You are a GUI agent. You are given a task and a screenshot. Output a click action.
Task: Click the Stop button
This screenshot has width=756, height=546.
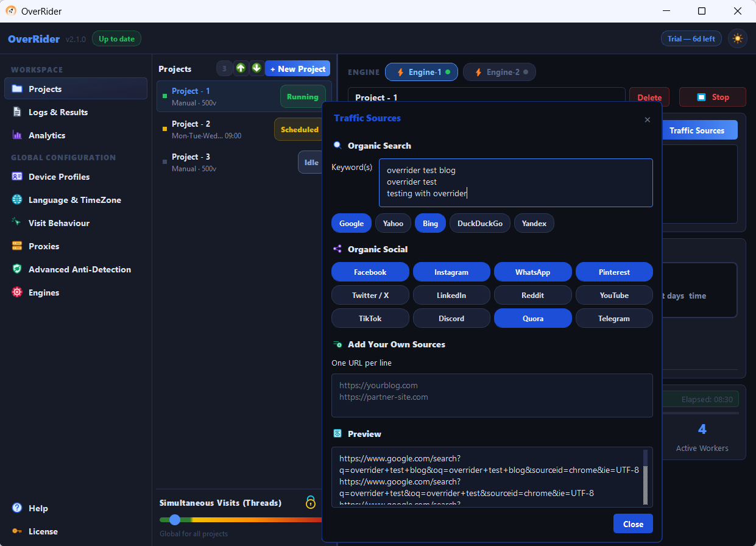713,97
